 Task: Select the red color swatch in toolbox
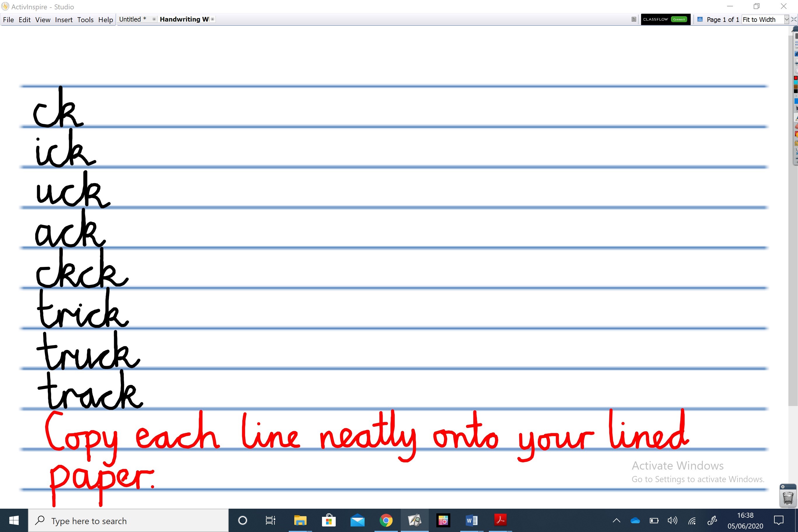coord(796,78)
